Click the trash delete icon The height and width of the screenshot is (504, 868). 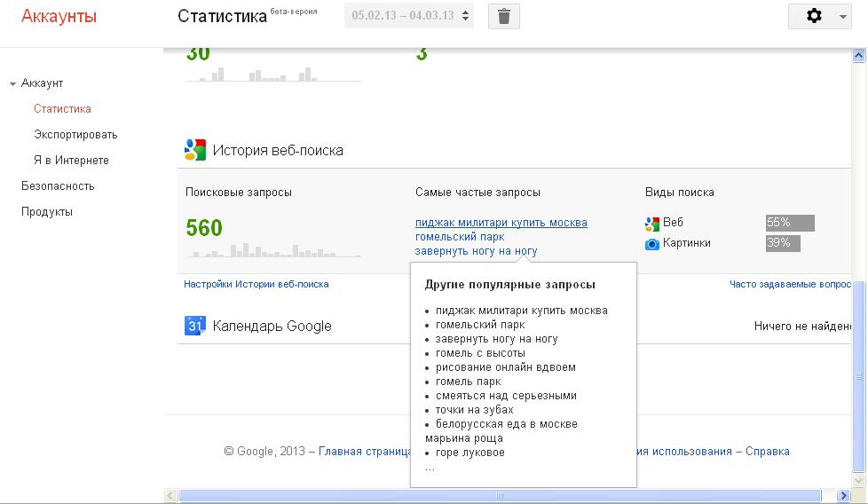pyautogui.click(x=503, y=16)
